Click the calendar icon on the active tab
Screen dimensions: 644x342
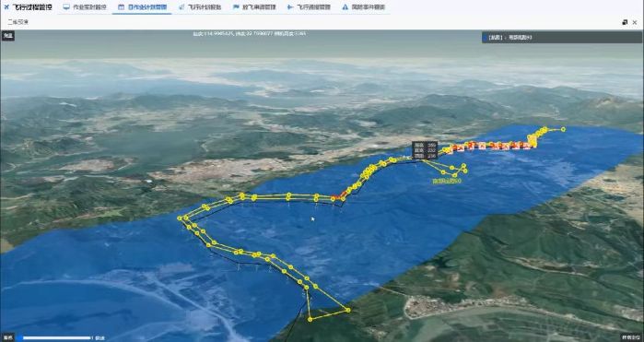point(121,7)
